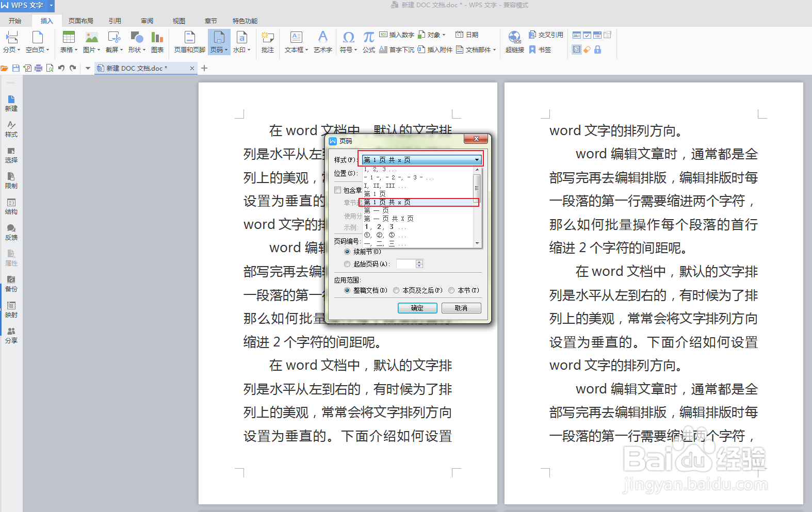Viewport: 812px width, 512px height.
Task: Switch to the 视图 ribbon tab
Action: click(x=179, y=21)
